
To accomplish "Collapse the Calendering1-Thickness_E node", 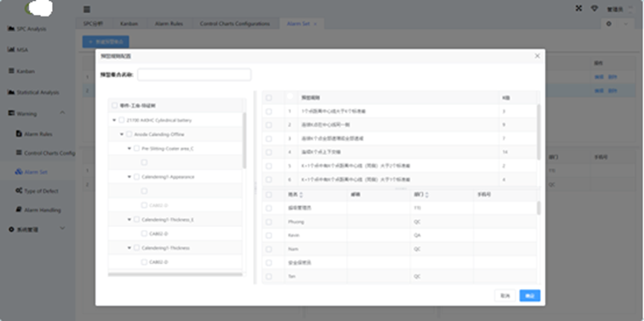I will tap(130, 220).
